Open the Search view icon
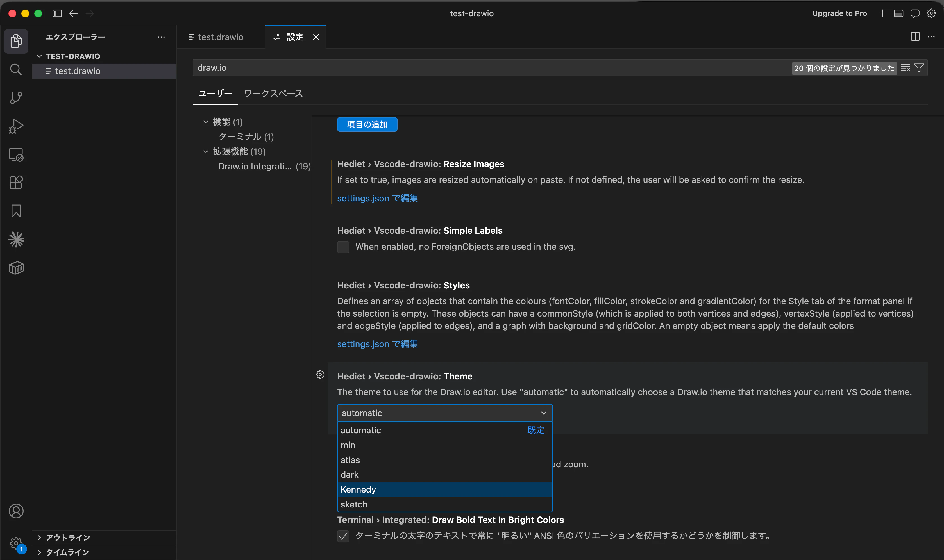Screen dimensions: 944x560 pos(16,69)
